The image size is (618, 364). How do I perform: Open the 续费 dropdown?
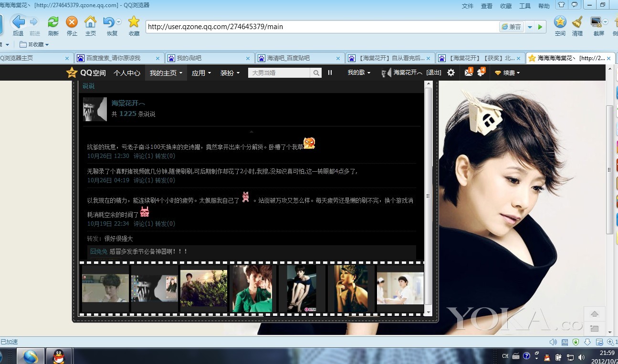click(507, 73)
